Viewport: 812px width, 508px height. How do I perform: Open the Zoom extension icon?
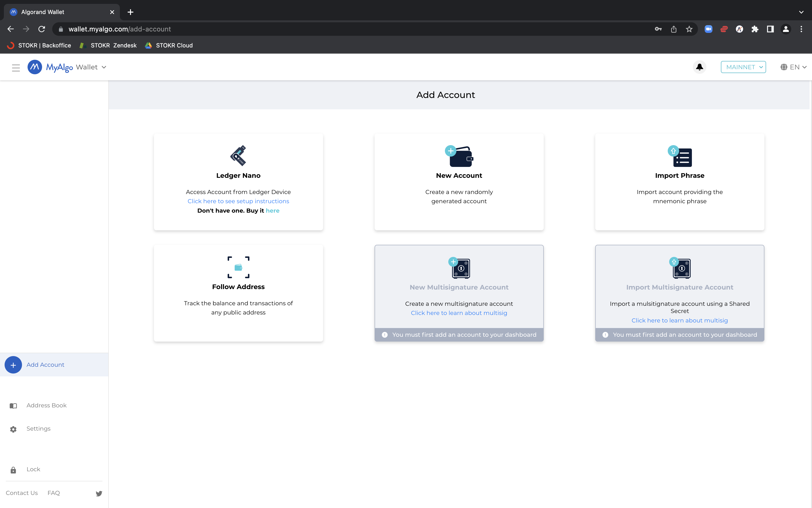click(x=708, y=29)
